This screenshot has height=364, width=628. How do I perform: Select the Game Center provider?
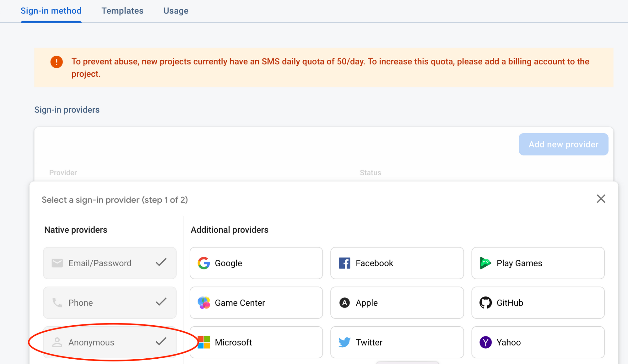coord(256,302)
